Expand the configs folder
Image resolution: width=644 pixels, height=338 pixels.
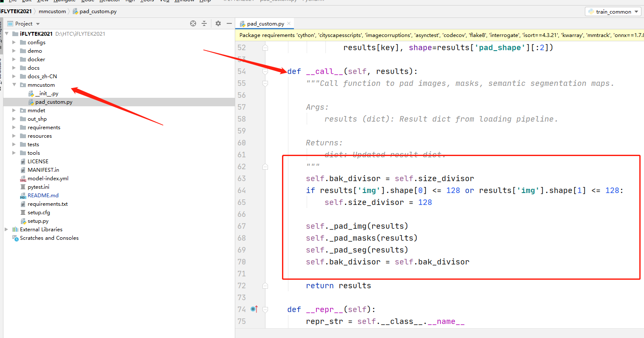point(14,42)
